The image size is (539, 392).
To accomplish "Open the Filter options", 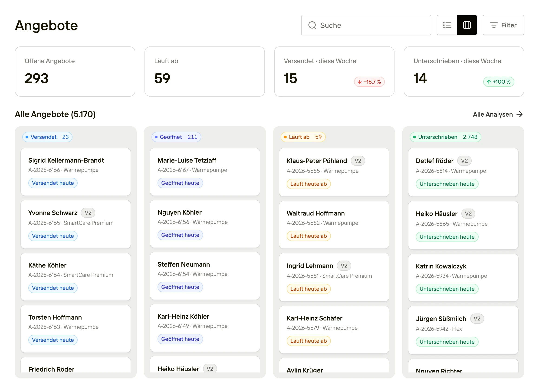I will coord(503,25).
